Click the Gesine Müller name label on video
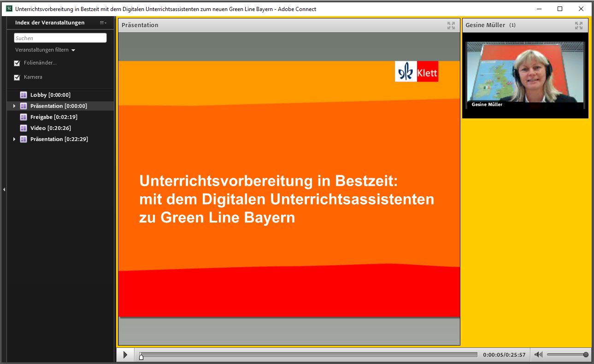594x364 pixels. point(487,105)
